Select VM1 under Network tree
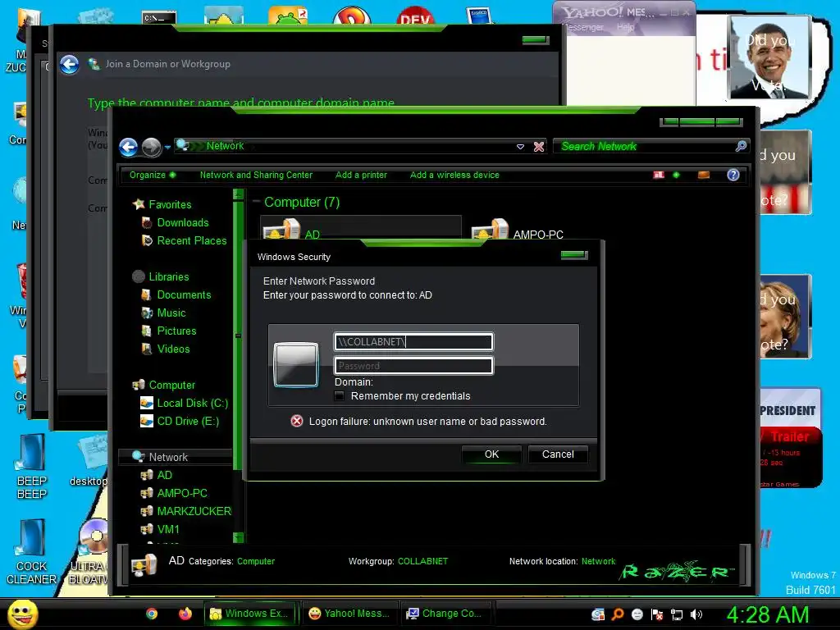The image size is (840, 630). [x=167, y=529]
